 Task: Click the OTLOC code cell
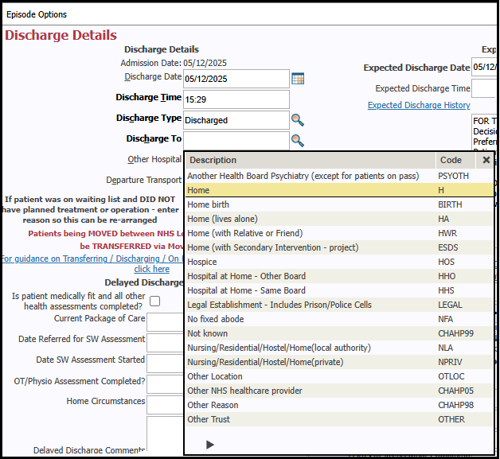pos(451,377)
